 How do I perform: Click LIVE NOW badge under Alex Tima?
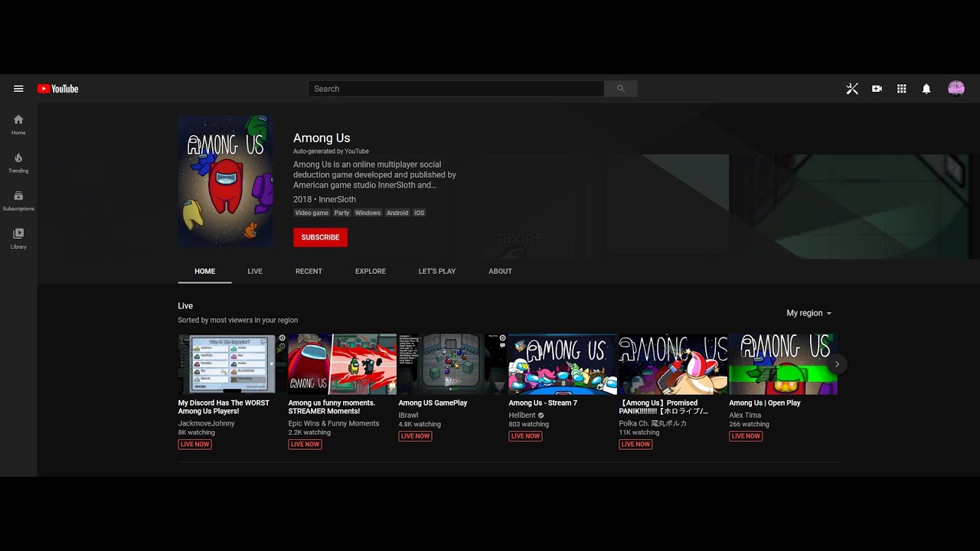click(746, 436)
